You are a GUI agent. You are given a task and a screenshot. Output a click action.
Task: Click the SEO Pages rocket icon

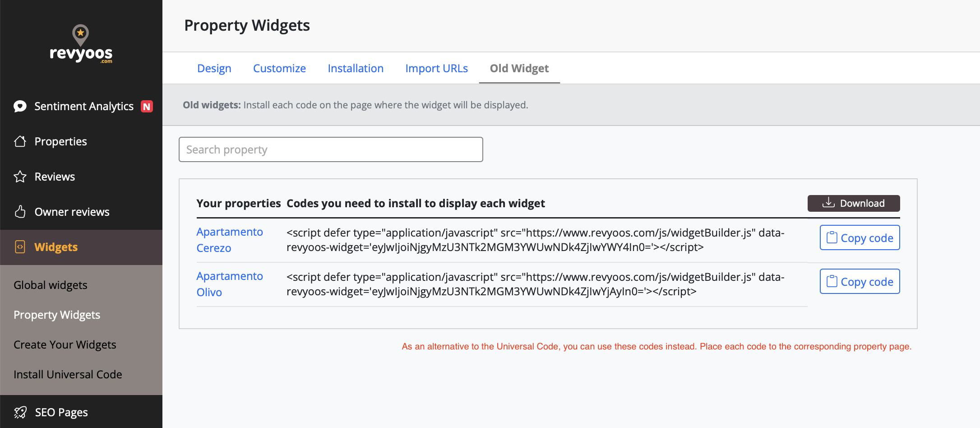[x=20, y=412]
